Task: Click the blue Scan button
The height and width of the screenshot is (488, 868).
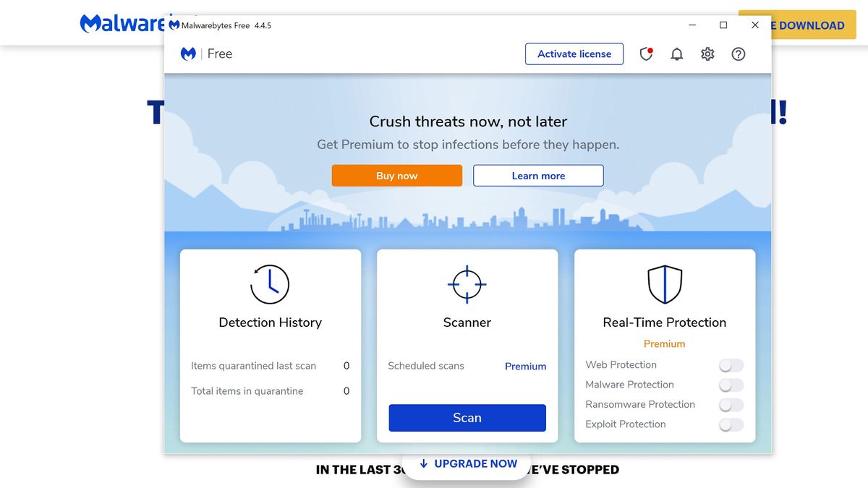Action: click(467, 418)
